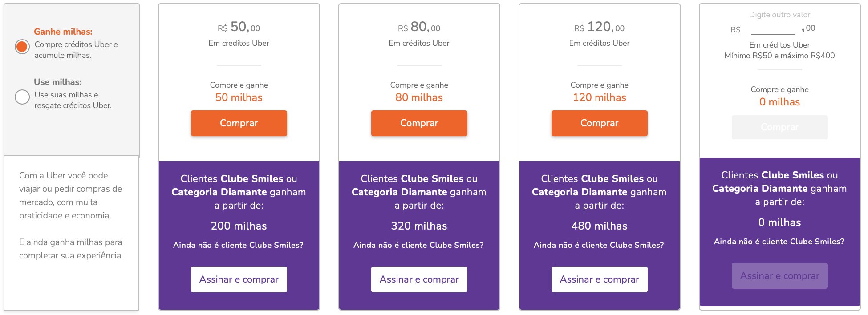Click the 'Use milhas:' label text

(58, 82)
